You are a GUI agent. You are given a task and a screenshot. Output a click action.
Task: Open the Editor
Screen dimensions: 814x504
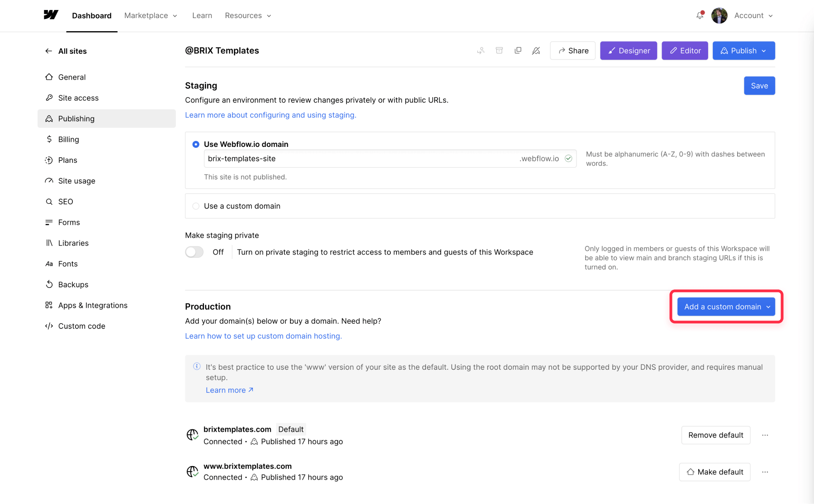click(685, 51)
